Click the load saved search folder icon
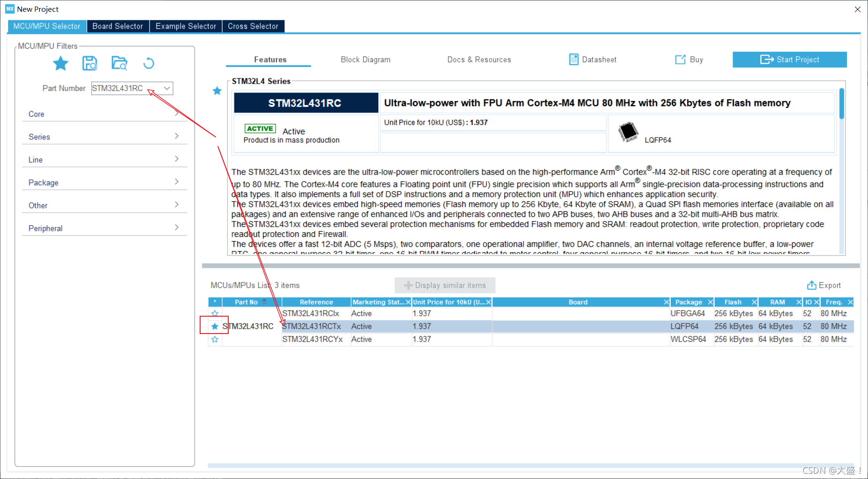 pos(120,63)
